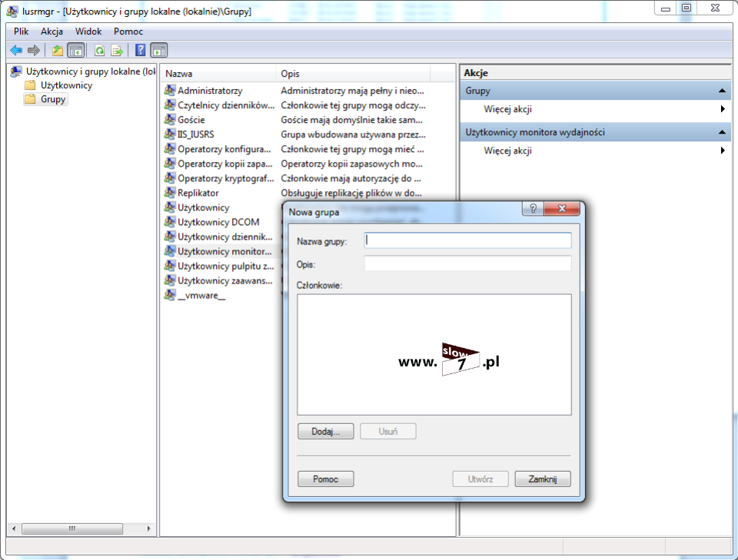Click the Utwórz button

point(480,479)
